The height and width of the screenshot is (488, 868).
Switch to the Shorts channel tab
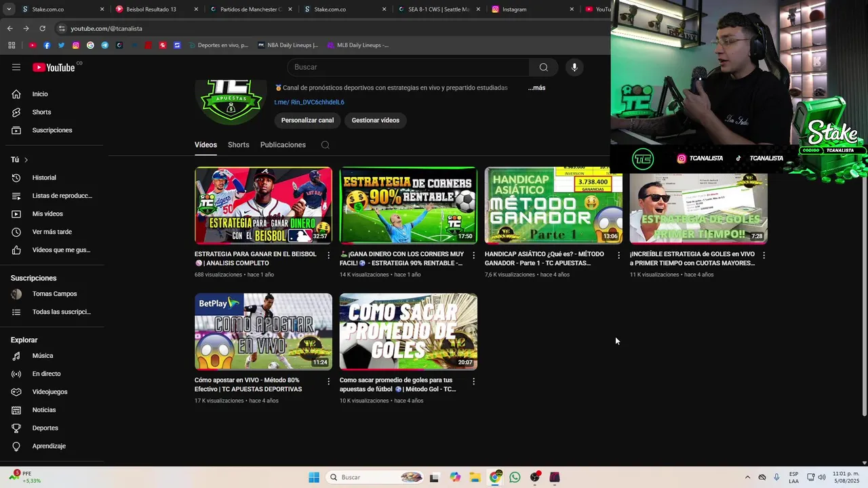239,145
